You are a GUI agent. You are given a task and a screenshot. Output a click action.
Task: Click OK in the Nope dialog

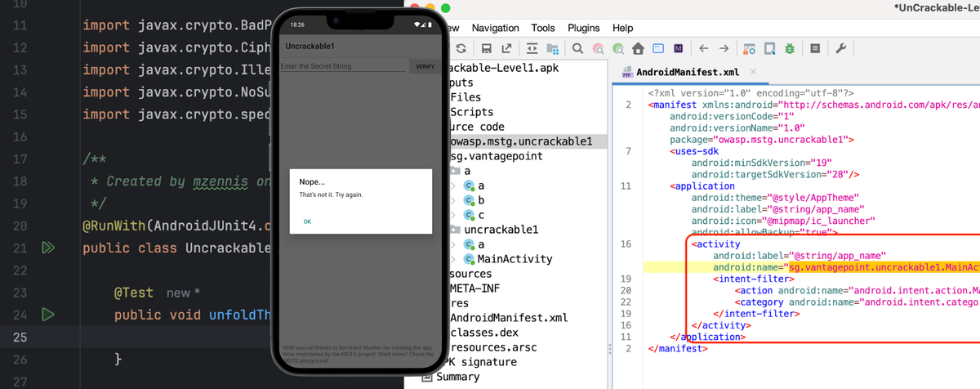coord(307,221)
